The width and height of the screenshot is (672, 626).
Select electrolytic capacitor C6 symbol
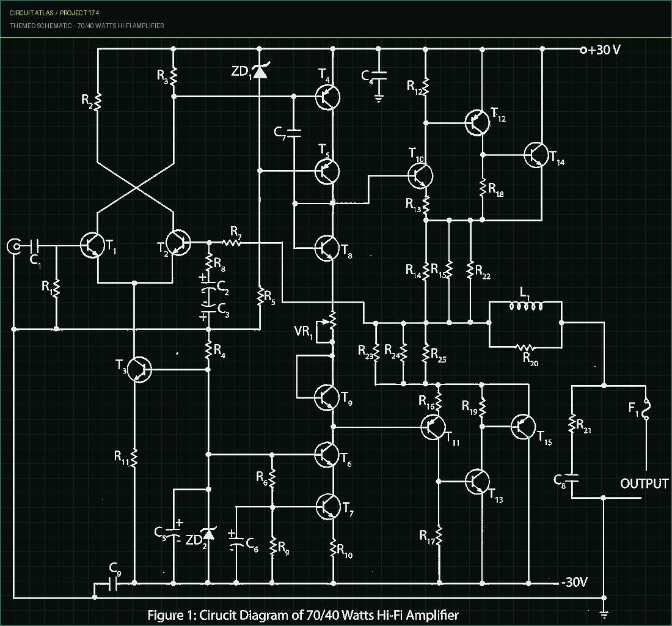(x=236, y=542)
